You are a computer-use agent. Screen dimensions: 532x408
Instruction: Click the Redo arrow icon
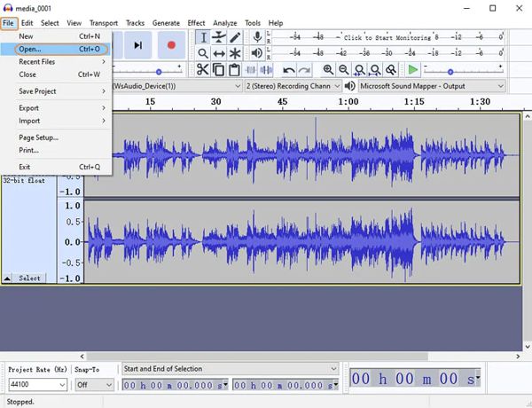coord(304,70)
